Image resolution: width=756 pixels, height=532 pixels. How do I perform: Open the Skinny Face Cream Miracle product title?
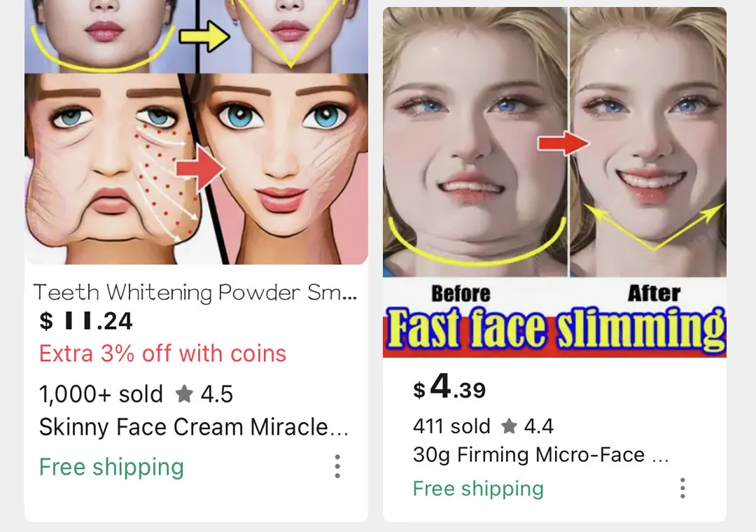tap(193, 427)
